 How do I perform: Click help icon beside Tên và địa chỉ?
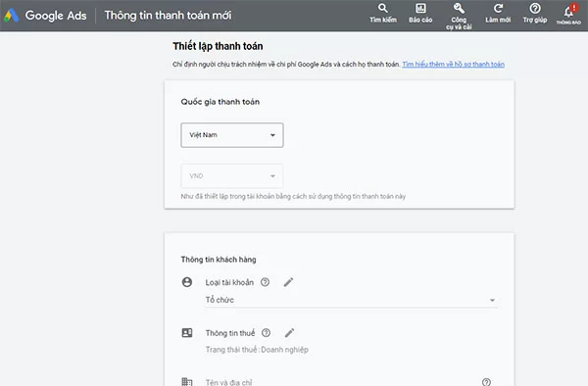486,382
